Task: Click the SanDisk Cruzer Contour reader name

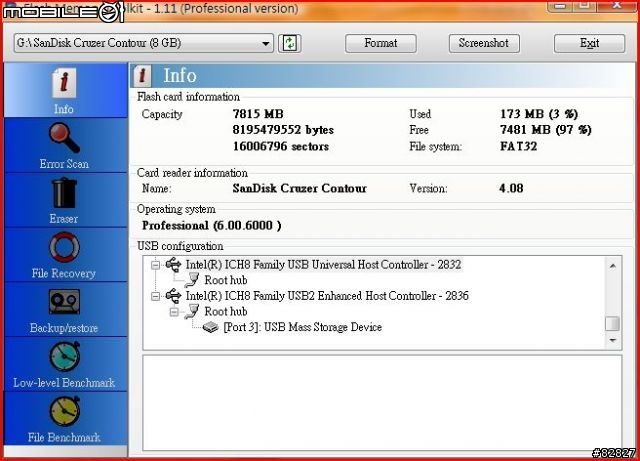Action: [x=300, y=188]
